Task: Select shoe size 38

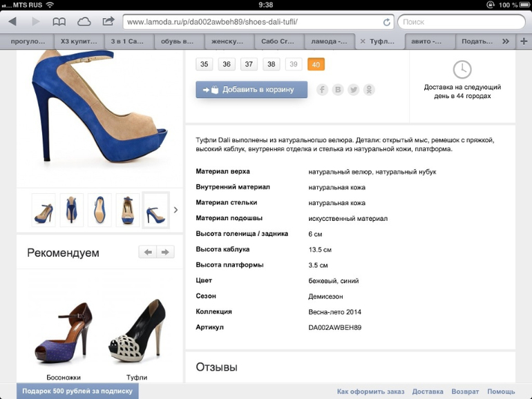Action: pos(271,64)
